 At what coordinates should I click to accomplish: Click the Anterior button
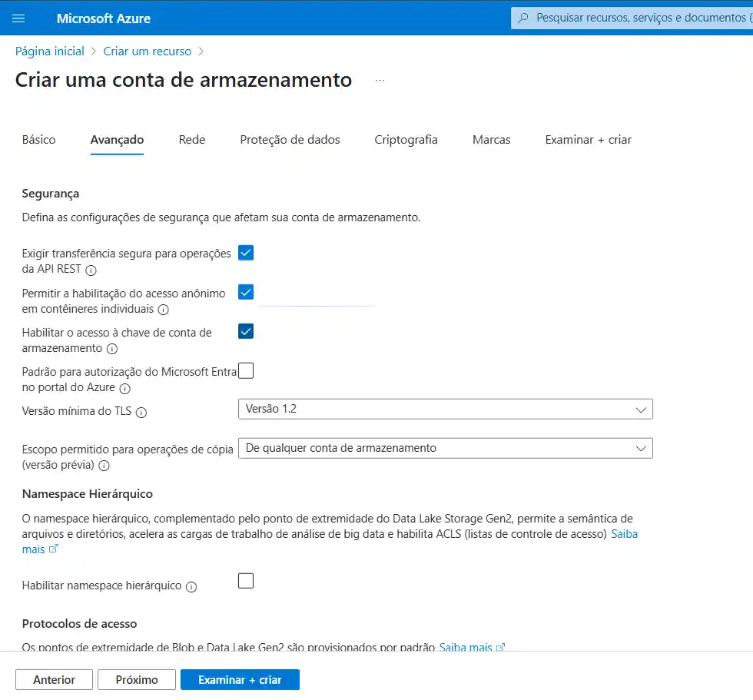[54, 679]
